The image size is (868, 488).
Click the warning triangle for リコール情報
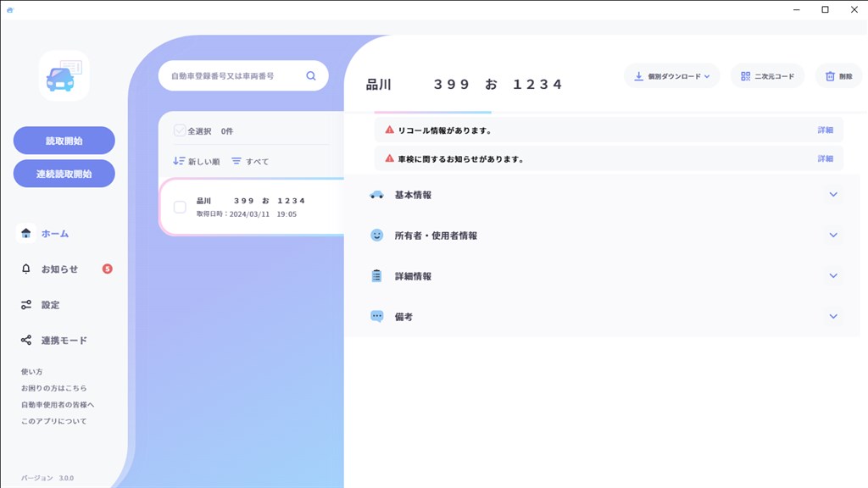pos(390,130)
